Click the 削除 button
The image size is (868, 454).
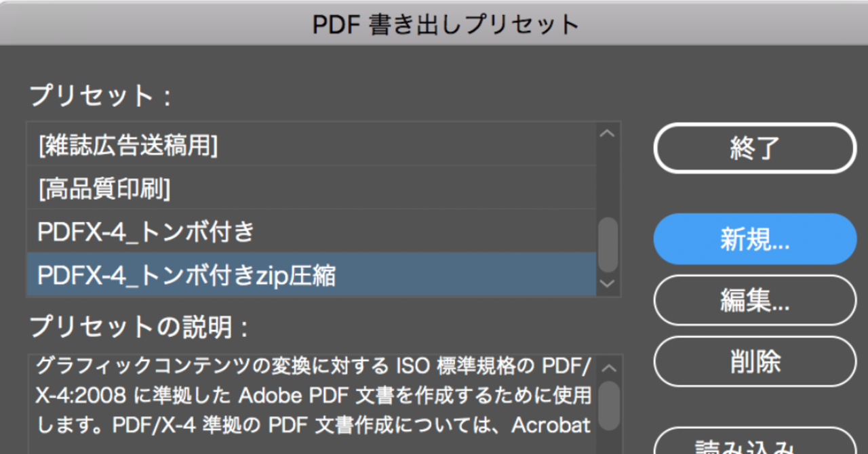coord(755,361)
